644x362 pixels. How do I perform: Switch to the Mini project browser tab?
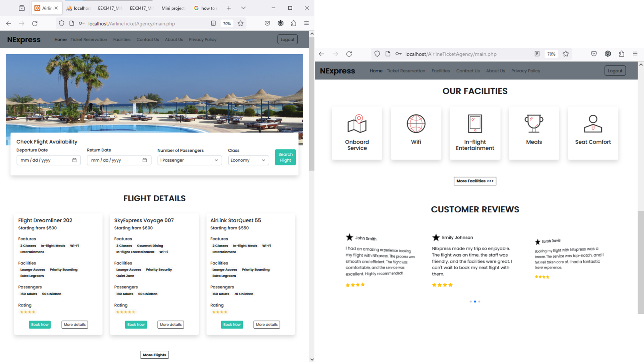point(173,8)
